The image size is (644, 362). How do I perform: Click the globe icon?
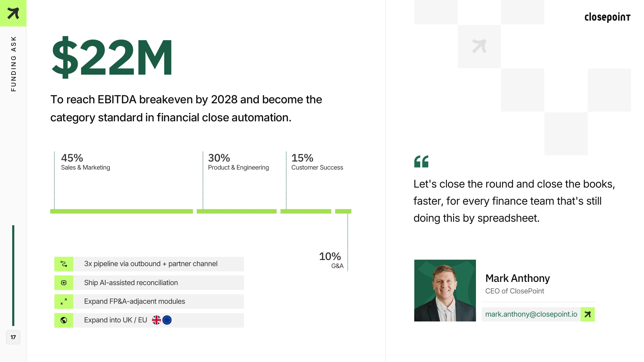click(64, 320)
